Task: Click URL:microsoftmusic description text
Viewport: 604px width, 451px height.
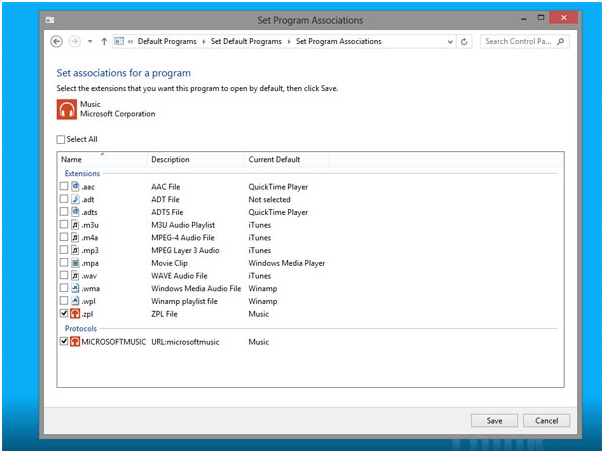Action: tap(185, 342)
